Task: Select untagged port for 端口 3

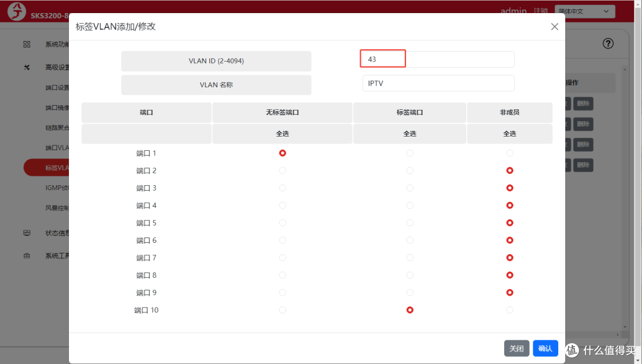Action: click(282, 188)
